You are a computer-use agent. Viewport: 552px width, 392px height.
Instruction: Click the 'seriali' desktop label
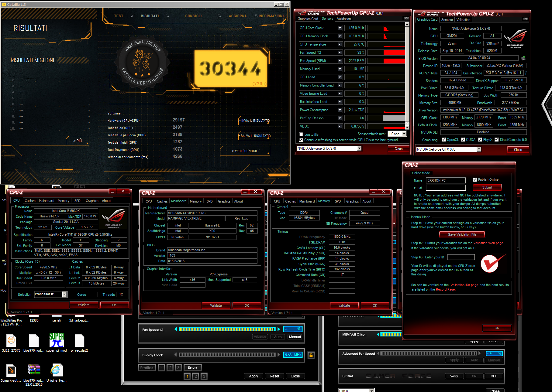pos(57,320)
